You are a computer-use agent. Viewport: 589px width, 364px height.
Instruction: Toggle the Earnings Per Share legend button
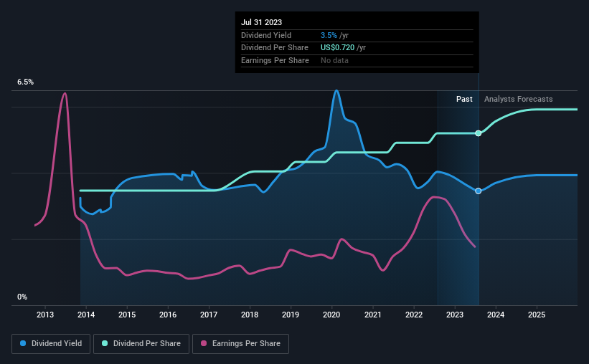pos(240,344)
